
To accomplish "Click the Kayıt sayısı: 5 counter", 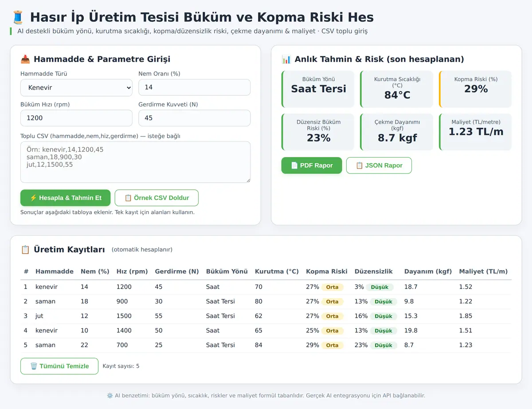I will pyautogui.click(x=121, y=366).
